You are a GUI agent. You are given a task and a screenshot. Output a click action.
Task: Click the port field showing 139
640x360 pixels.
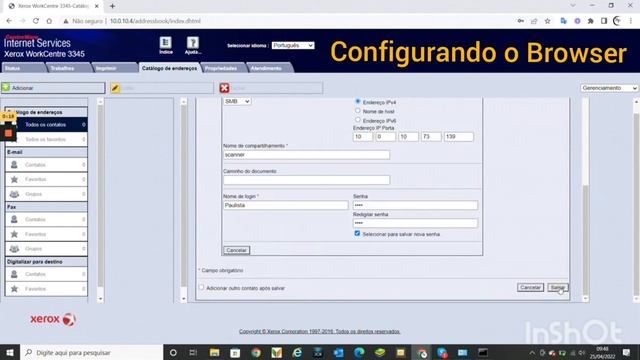point(459,137)
